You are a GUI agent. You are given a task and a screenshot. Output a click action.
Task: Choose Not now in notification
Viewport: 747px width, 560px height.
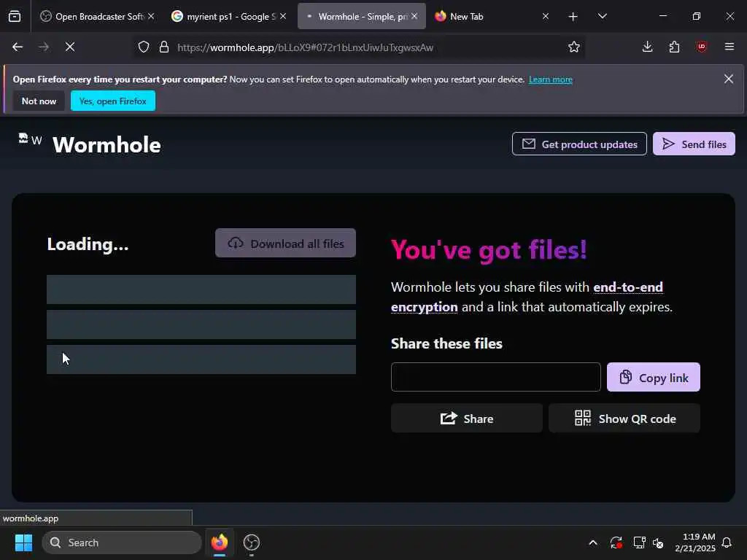click(x=39, y=101)
